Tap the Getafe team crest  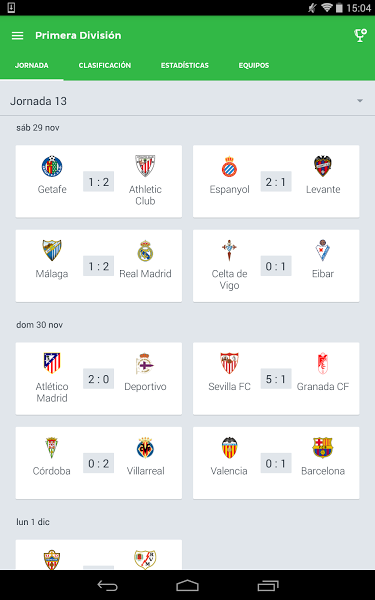[52, 166]
